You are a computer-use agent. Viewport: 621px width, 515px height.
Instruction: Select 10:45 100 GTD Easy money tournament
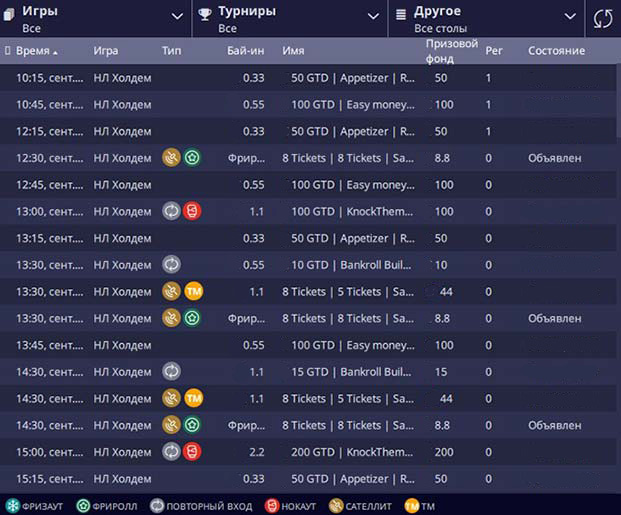point(308,105)
